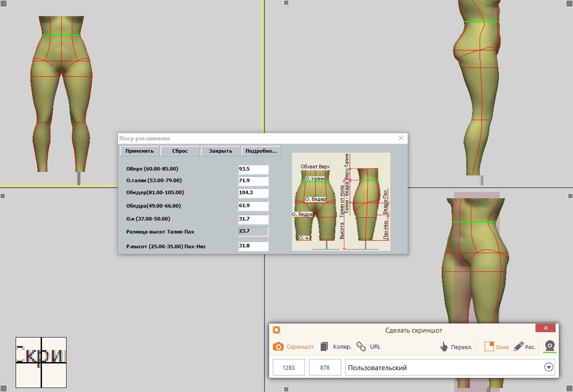Click the height field showing 878
The width and height of the screenshot is (573, 392).
325,367
